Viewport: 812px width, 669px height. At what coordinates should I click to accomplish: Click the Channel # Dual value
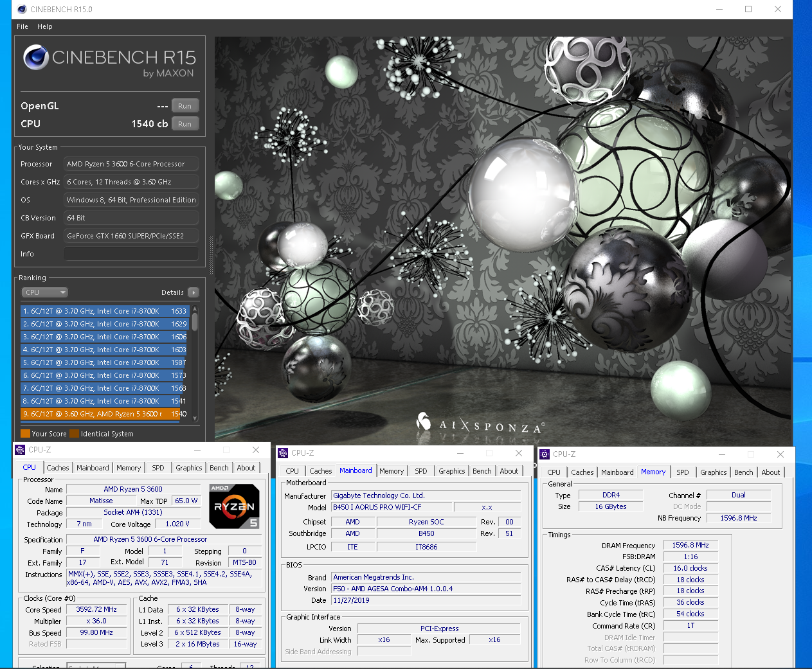tap(739, 495)
